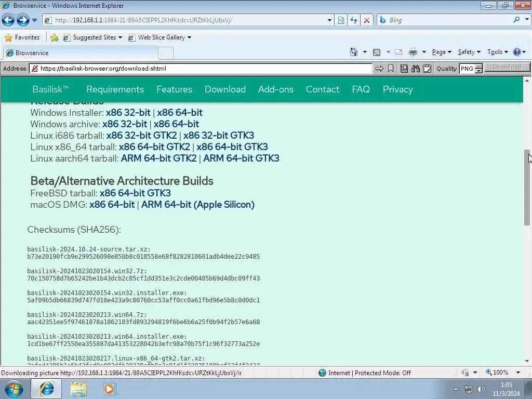
Task: Go back with the IE Back arrow
Action: click(8, 20)
